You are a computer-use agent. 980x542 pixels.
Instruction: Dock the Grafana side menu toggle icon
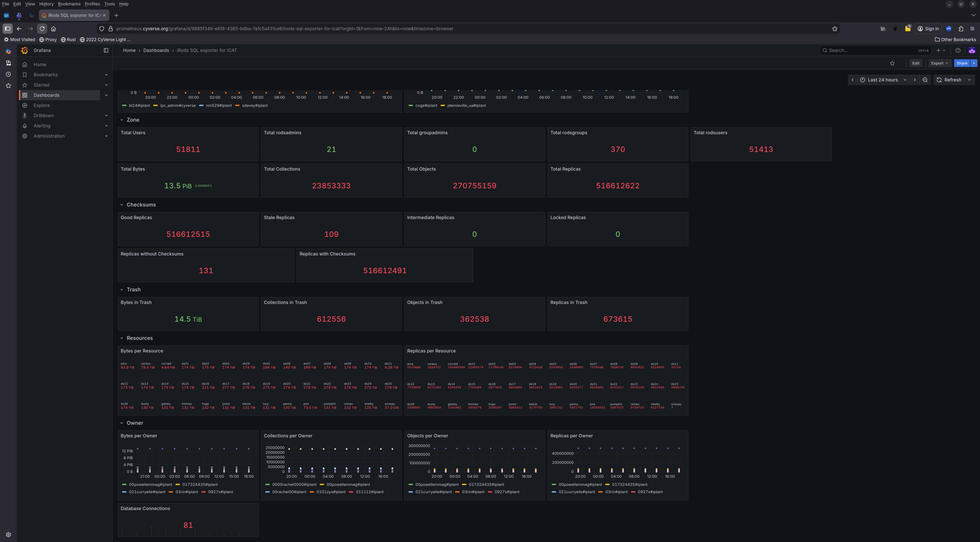tap(106, 50)
